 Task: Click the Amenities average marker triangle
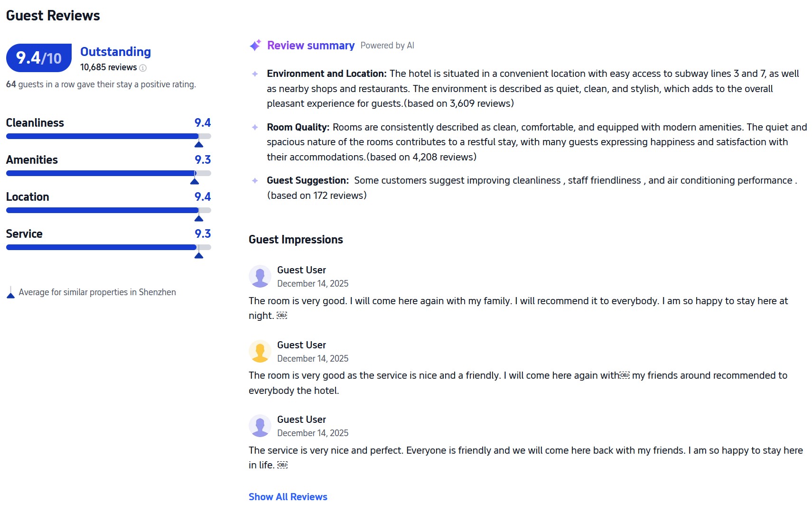[195, 181]
